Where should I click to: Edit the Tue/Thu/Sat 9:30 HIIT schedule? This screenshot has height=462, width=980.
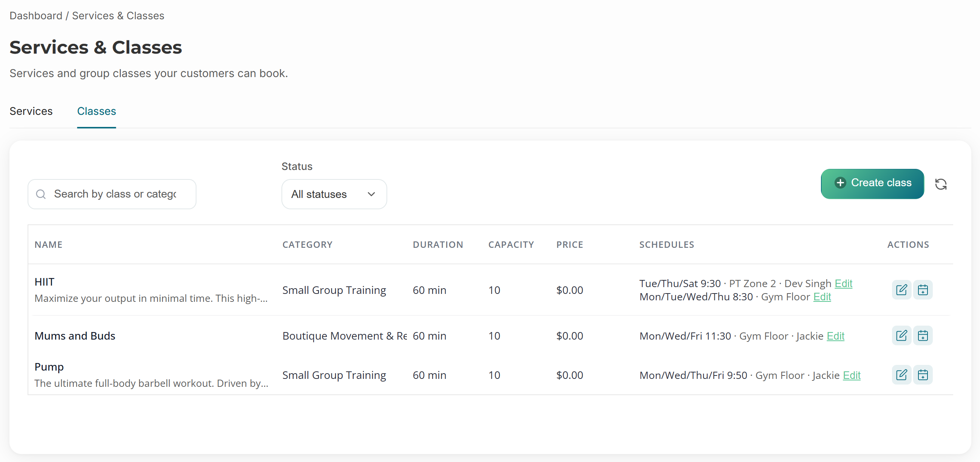pos(843,283)
